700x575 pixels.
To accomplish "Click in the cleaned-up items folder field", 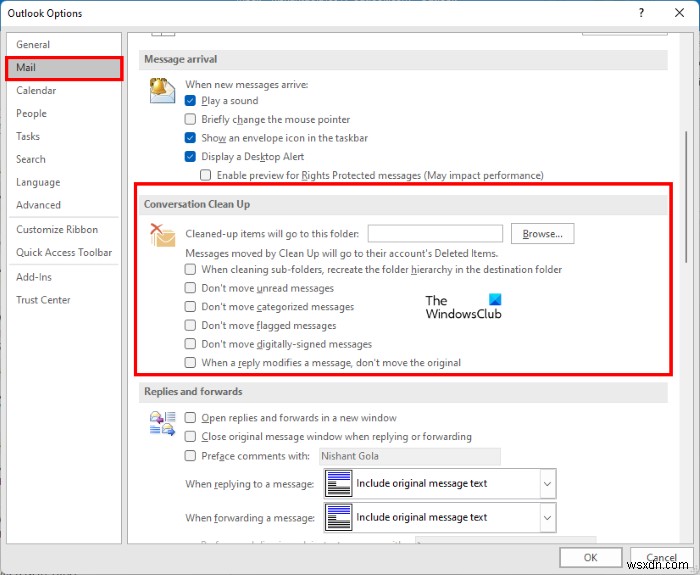I will (x=435, y=234).
